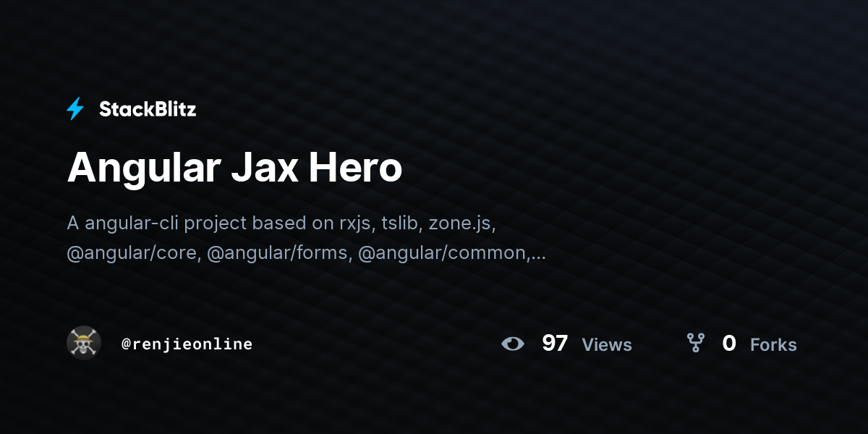Click the fork branch icon

[695, 343]
